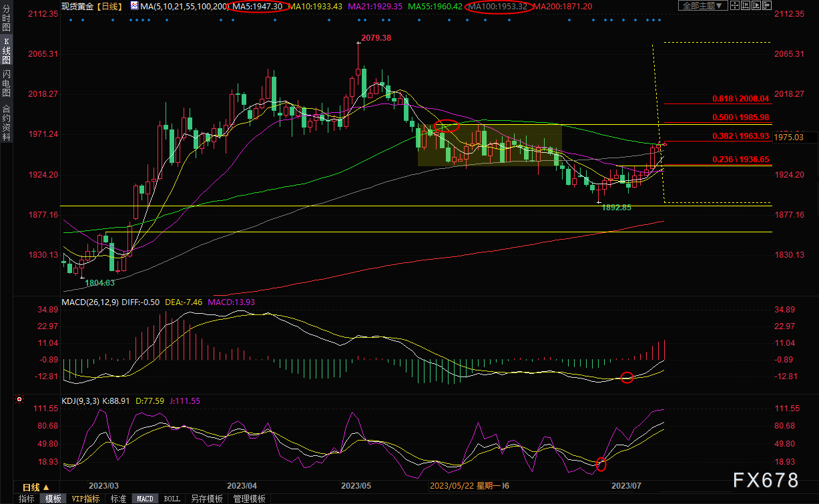Click the red sun icon beside KDJ
819x504 pixels.
click(18, 401)
